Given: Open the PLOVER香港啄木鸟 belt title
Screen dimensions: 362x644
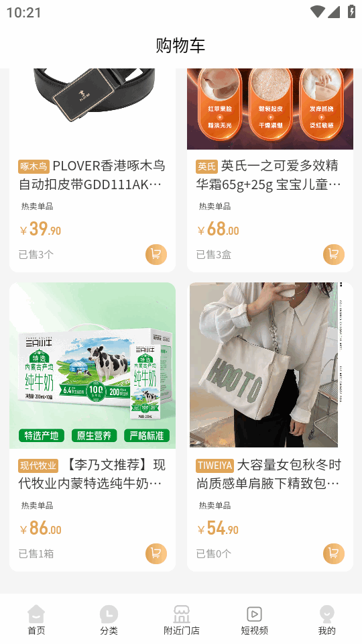Looking at the screenshot, I should pyautogui.click(x=93, y=175).
